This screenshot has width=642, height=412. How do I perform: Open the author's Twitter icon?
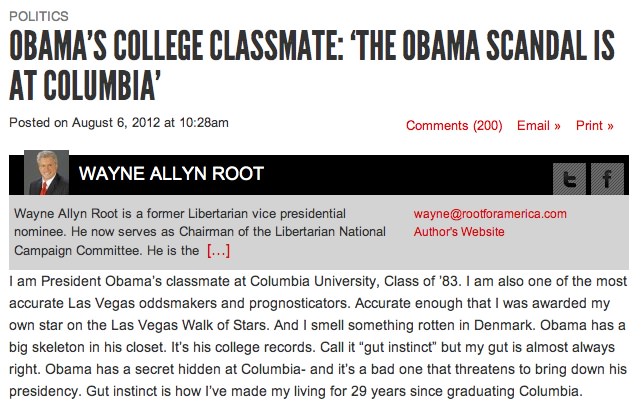[x=569, y=180]
